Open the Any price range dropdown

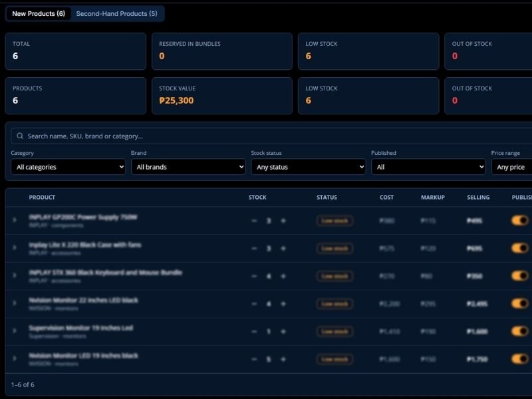[511, 167]
